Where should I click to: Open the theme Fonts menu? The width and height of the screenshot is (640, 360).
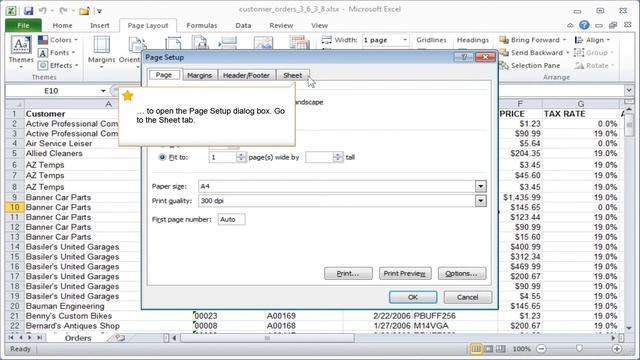[56, 53]
